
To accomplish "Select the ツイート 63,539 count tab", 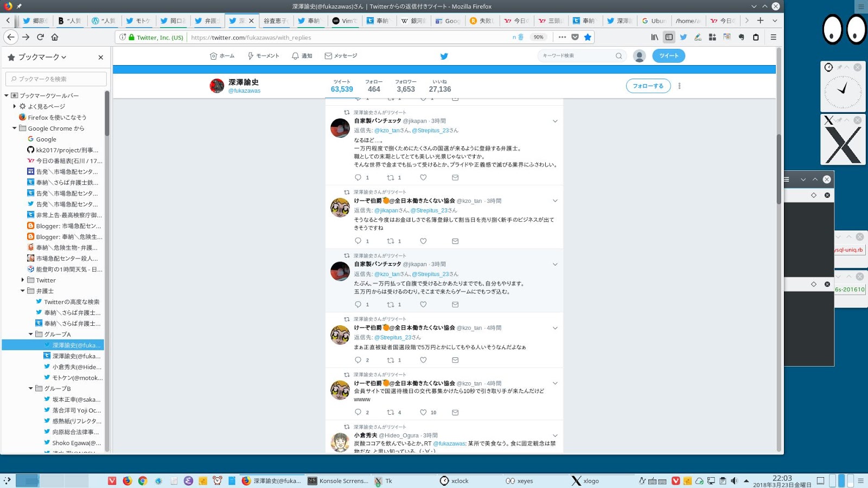I will [342, 86].
